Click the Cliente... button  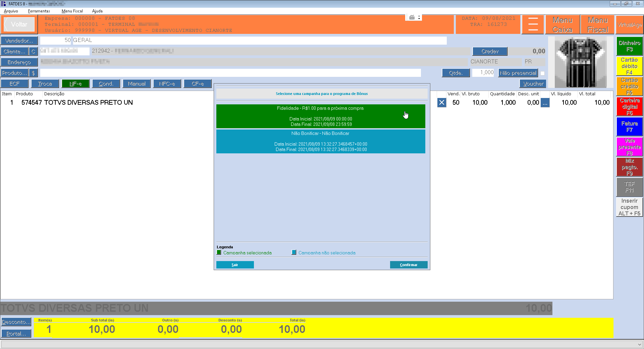pyautogui.click(x=14, y=51)
